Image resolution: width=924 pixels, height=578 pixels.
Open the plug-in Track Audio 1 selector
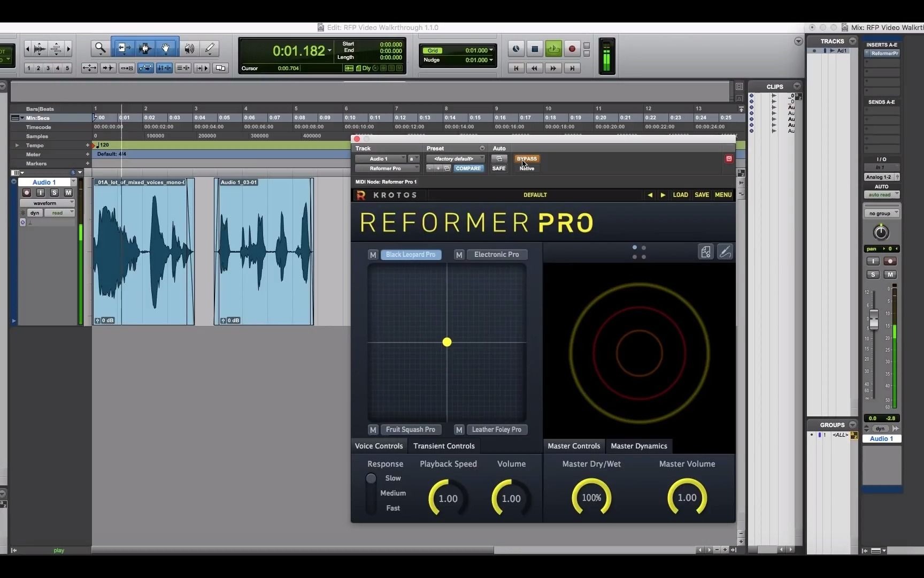[x=380, y=159]
